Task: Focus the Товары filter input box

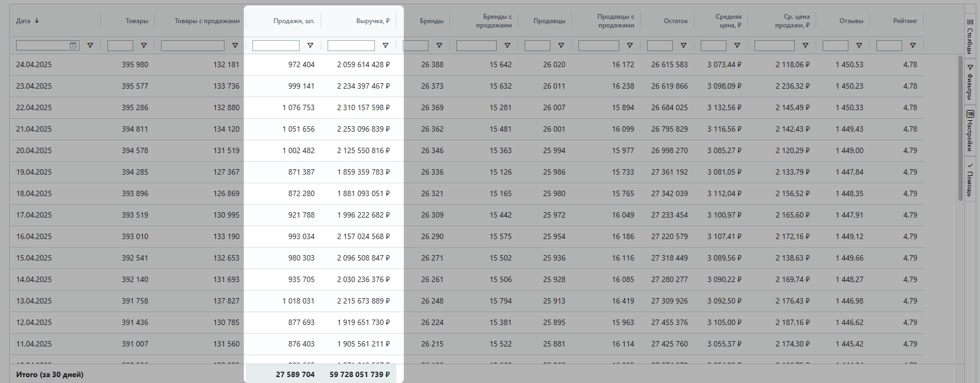Action: [x=120, y=46]
